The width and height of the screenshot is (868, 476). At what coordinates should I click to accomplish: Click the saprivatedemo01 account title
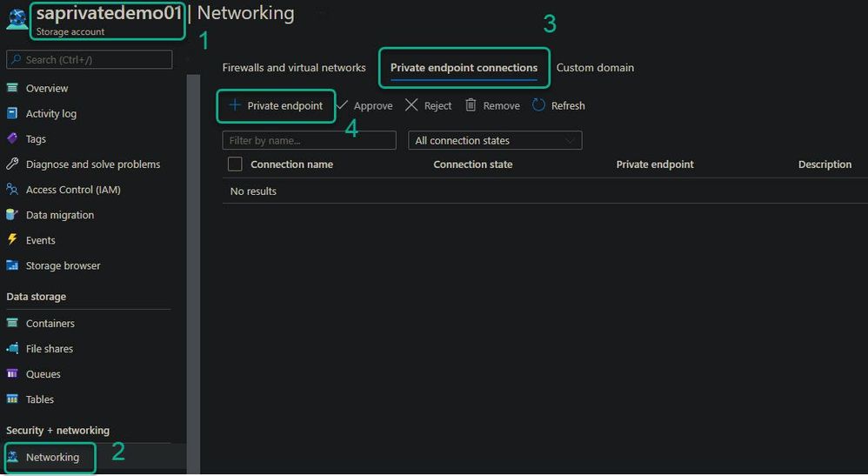pyautogui.click(x=109, y=13)
